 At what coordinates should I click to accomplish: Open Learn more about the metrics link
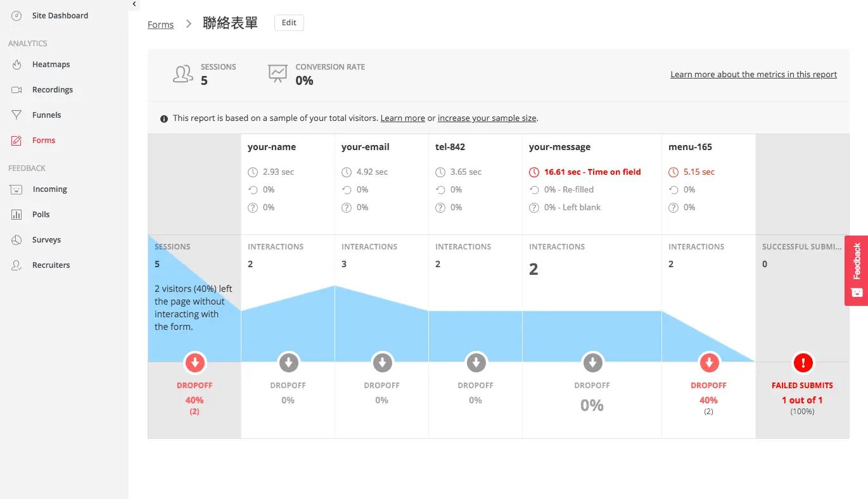pos(754,75)
